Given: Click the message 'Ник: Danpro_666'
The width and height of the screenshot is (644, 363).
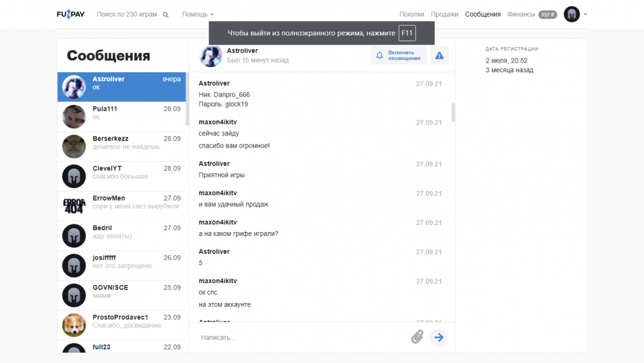Looking at the screenshot, I should 224,95.
